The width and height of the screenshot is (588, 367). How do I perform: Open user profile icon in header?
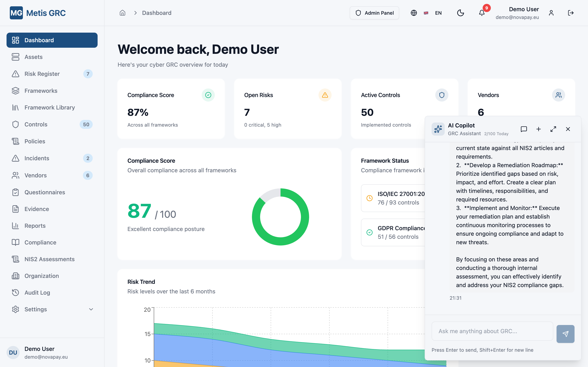point(551,13)
